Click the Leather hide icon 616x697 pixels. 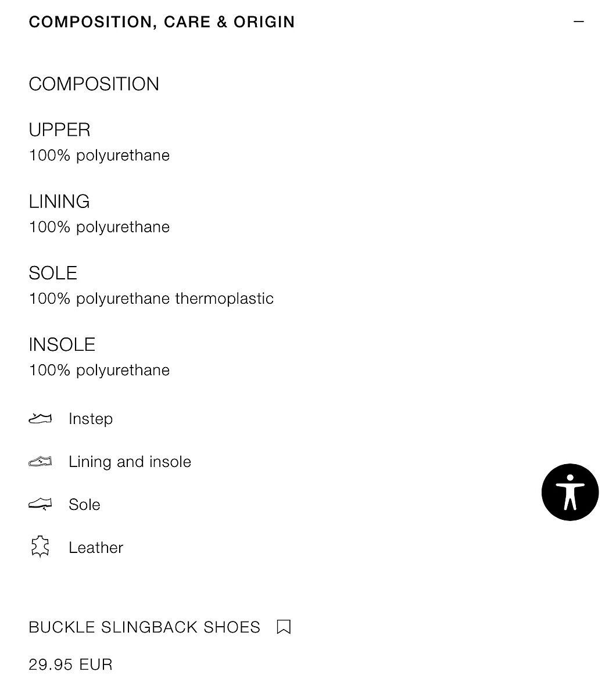coord(40,547)
